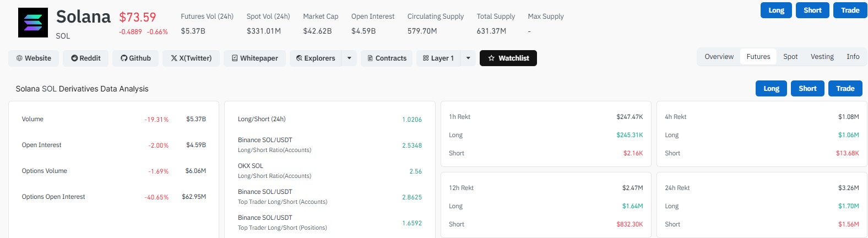This screenshot has width=868, height=238.
Task: Click the Futures tab
Action: pos(758,57)
